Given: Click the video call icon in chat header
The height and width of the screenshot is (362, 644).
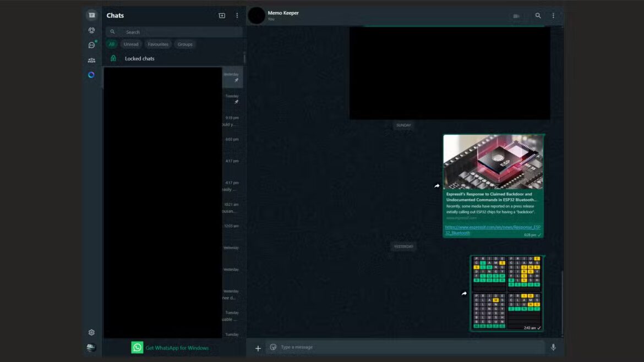Looking at the screenshot, I should [516, 16].
